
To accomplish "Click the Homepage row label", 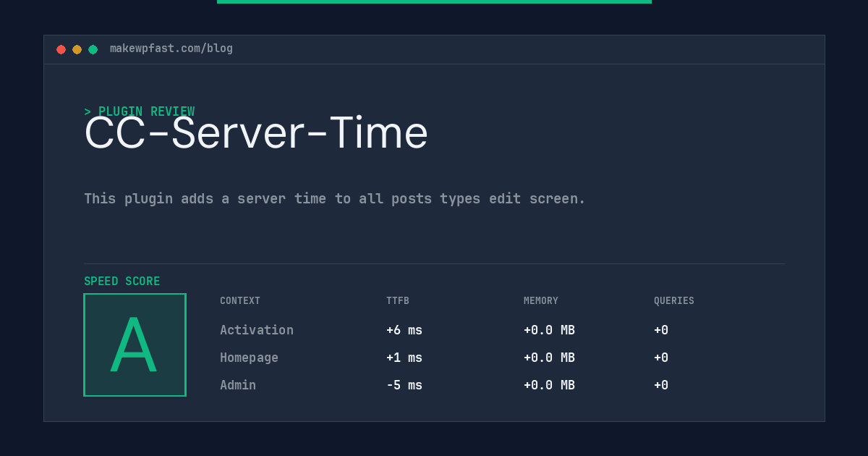I will pos(249,358).
